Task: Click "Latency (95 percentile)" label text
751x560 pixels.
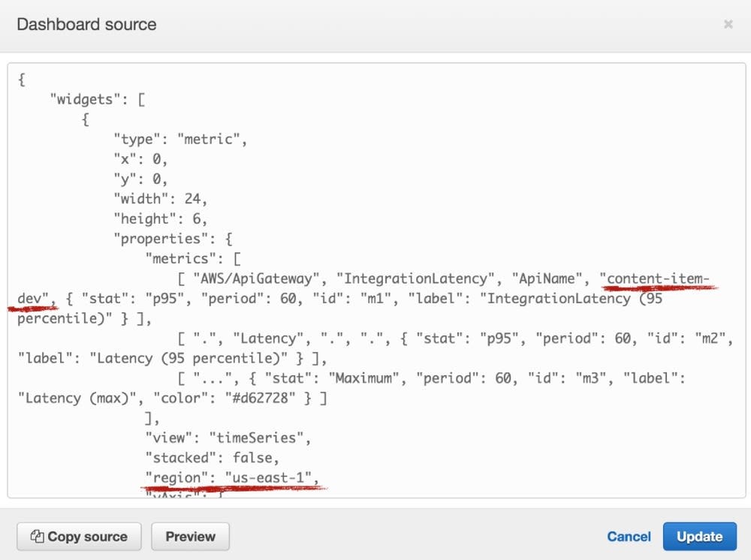Action: (x=189, y=359)
